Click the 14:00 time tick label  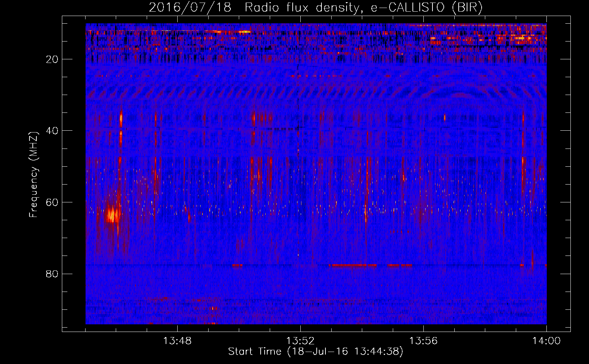pyautogui.click(x=546, y=341)
